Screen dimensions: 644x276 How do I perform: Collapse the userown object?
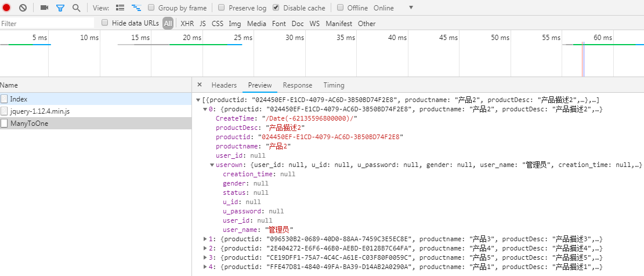coord(212,165)
